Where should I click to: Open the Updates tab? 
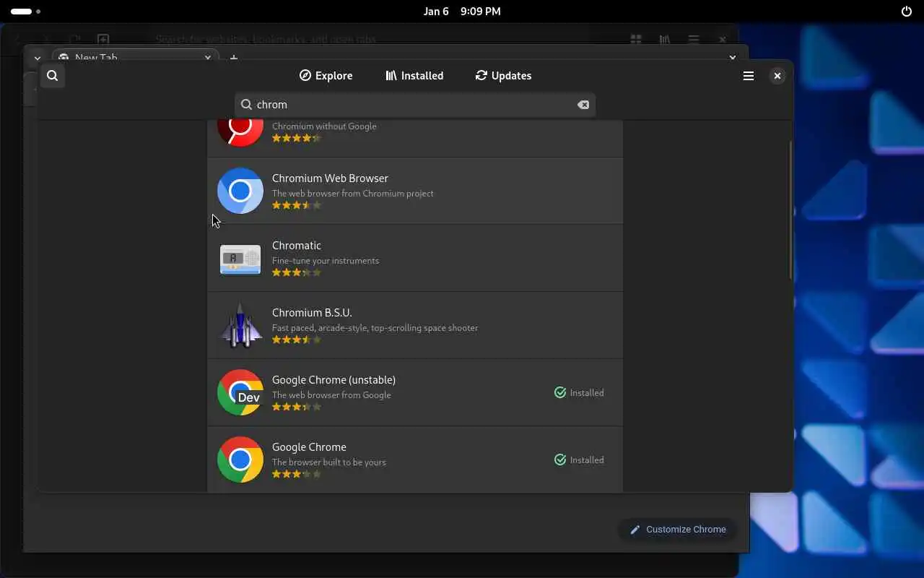pyautogui.click(x=503, y=76)
